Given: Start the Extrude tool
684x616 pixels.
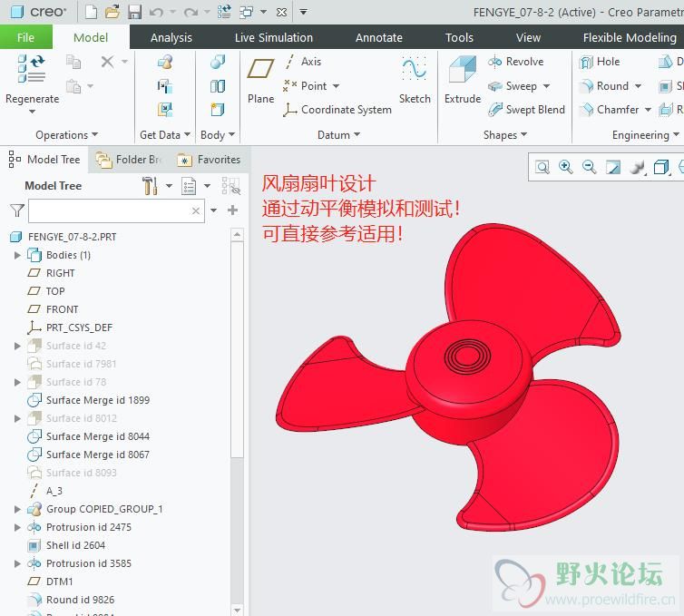Looking at the screenshot, I should [463, 81].
